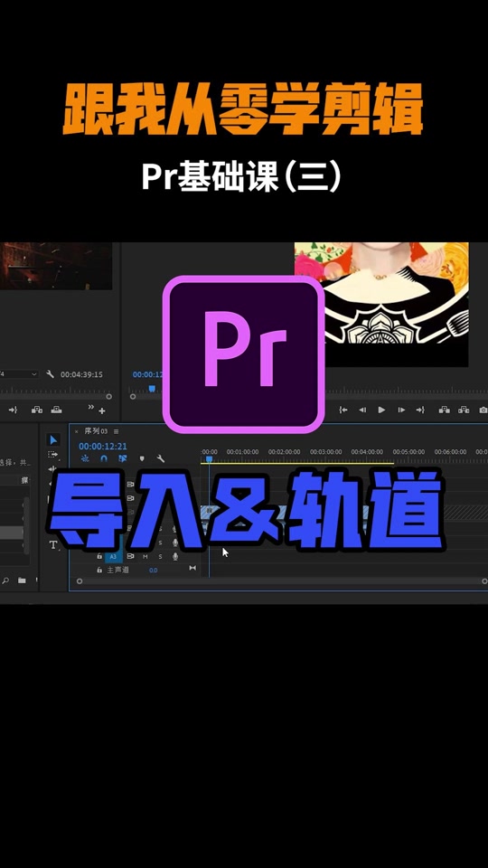Play the program monitor video

click(381, 410)
